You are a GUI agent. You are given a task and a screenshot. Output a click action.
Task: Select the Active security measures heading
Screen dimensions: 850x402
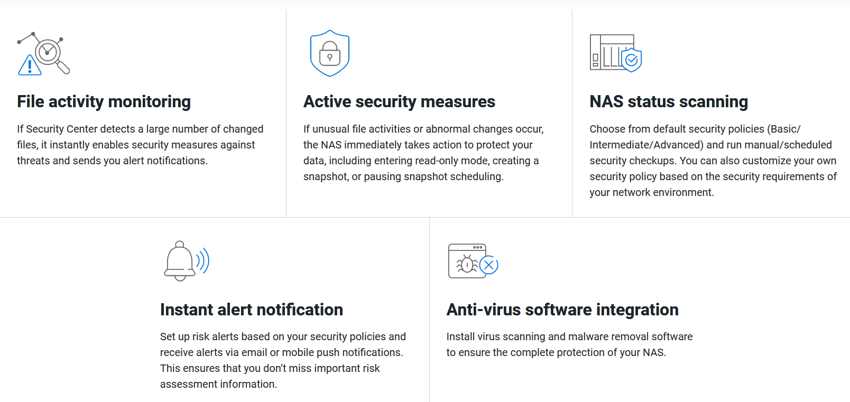(x=399, y=101)
